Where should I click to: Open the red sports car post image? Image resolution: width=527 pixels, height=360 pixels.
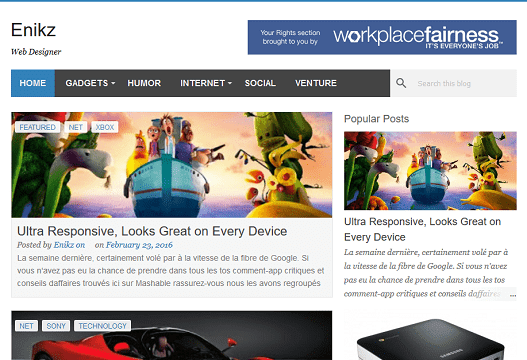[172, 335]
